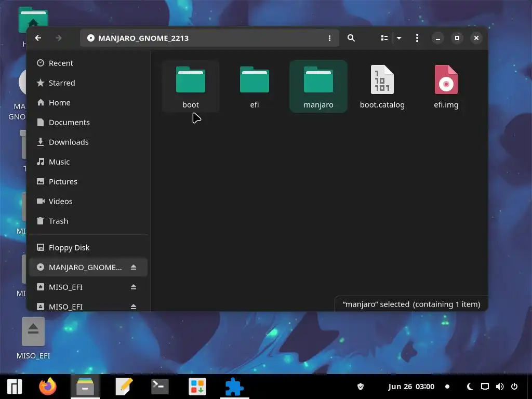
Task: Select the boot folder
Action: click(191, 86)
